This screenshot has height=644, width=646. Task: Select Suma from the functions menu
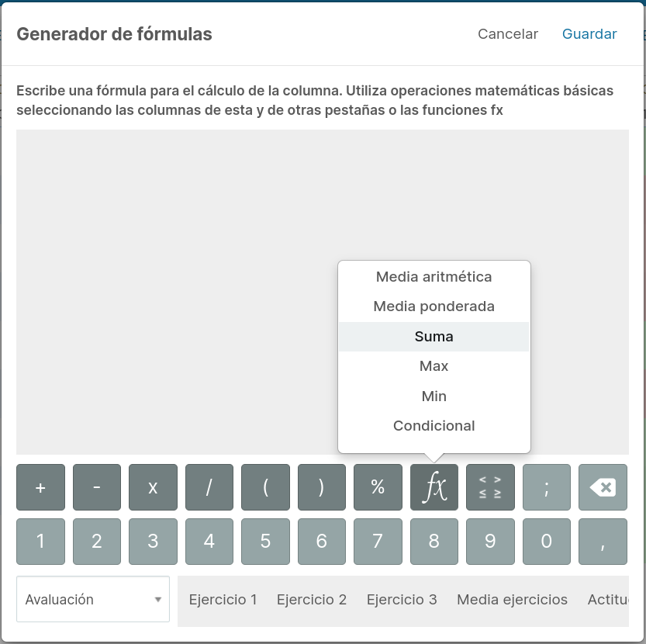click(x=434, y=337)
